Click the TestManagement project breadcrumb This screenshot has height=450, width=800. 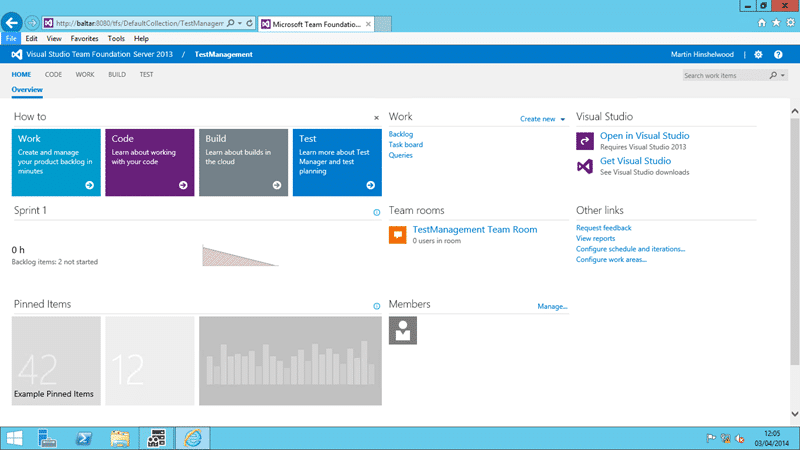pos(223,55)
